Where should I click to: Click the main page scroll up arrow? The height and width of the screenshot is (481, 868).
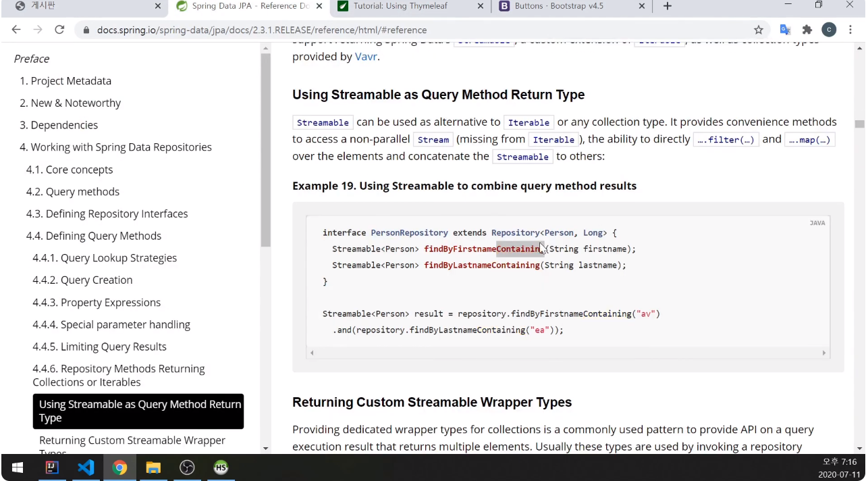tap(859, 48)
